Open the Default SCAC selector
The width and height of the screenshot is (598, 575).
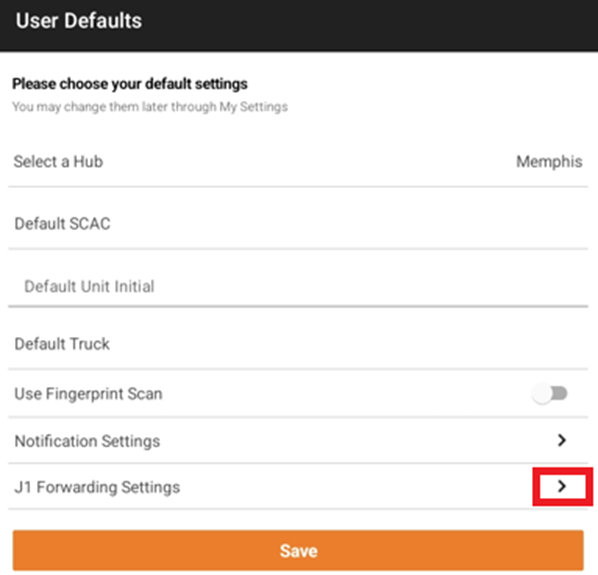pyautogui.click(x=298, y=223)
